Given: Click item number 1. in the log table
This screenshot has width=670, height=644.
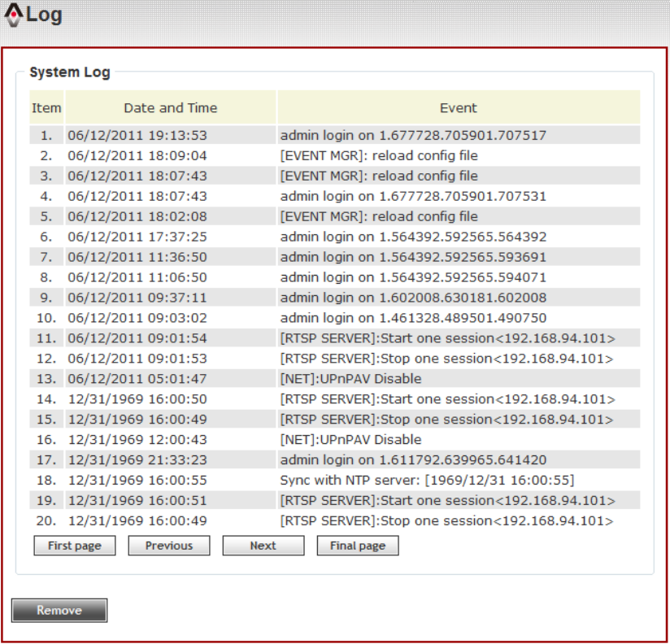Looking at the screenshot, I should (46, 136).
